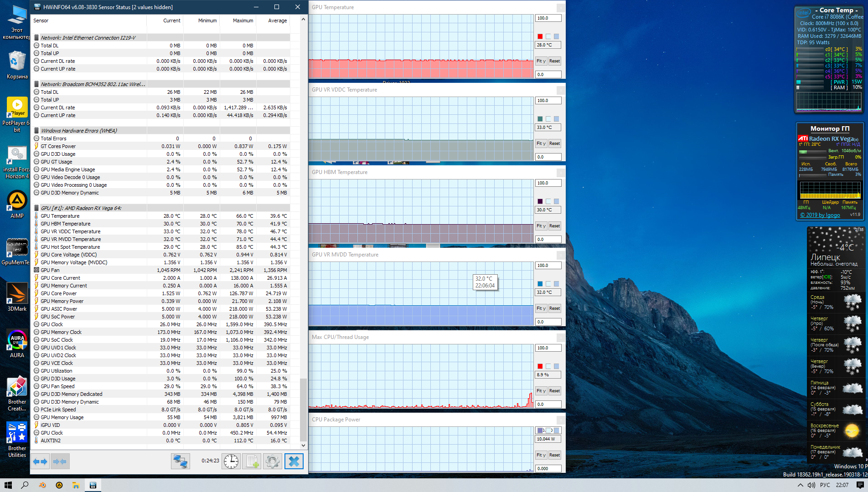This screenshot has height=492, width=868.
Task: Open the volume control in system tray
Action: [811, 485]
